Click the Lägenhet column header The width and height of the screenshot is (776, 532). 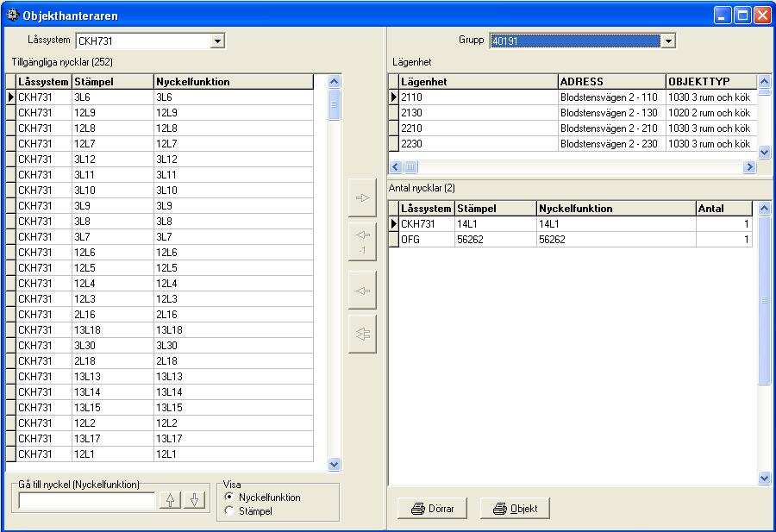[x=479, y=82]
